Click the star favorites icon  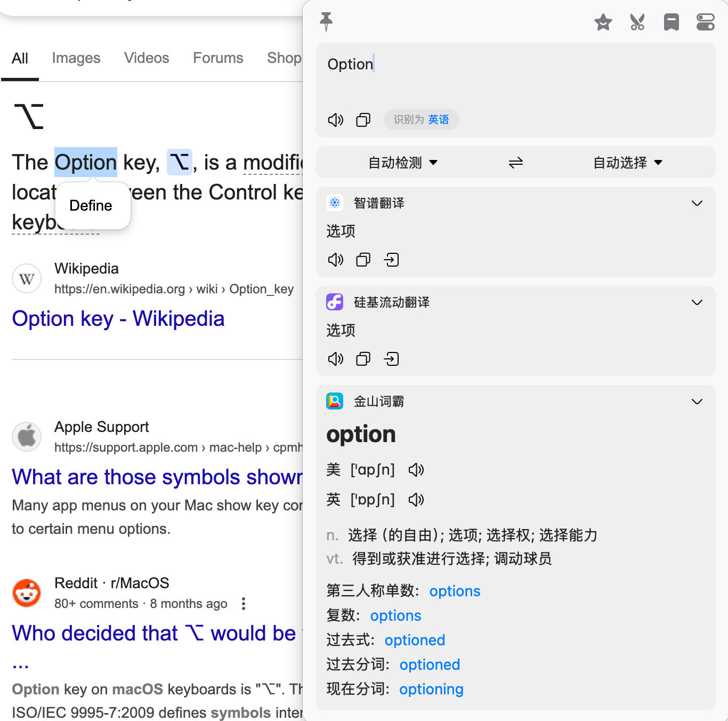[x=603, y=22]
